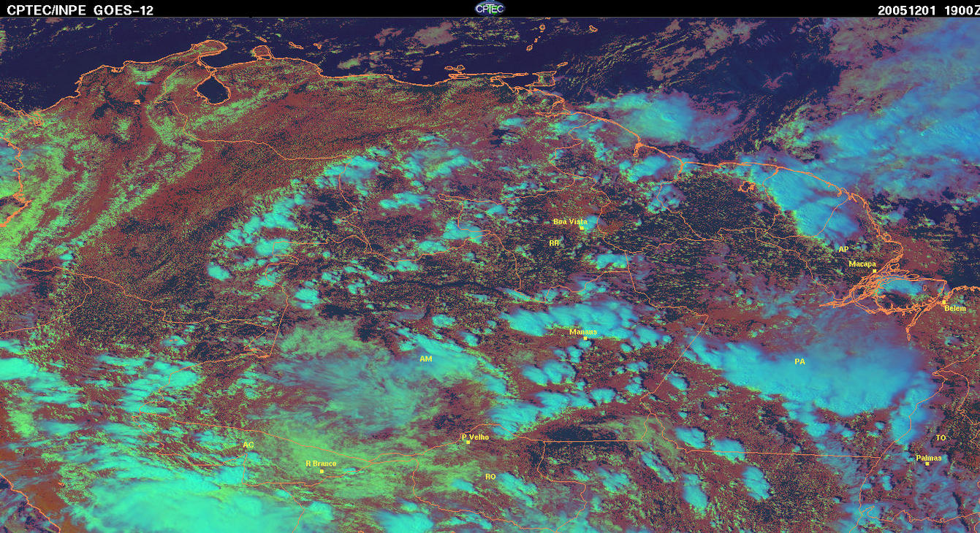
Task: Click the yellow Palmas city marker
Action: pos(927,464)
